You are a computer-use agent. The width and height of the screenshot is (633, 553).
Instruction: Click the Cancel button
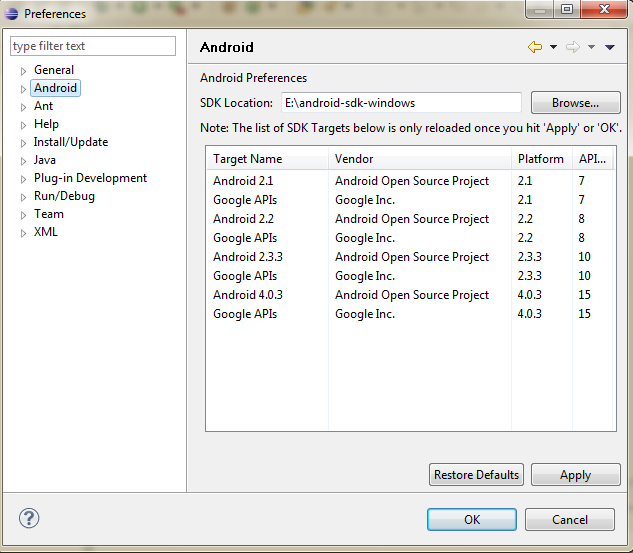click(x=570, y=519)
